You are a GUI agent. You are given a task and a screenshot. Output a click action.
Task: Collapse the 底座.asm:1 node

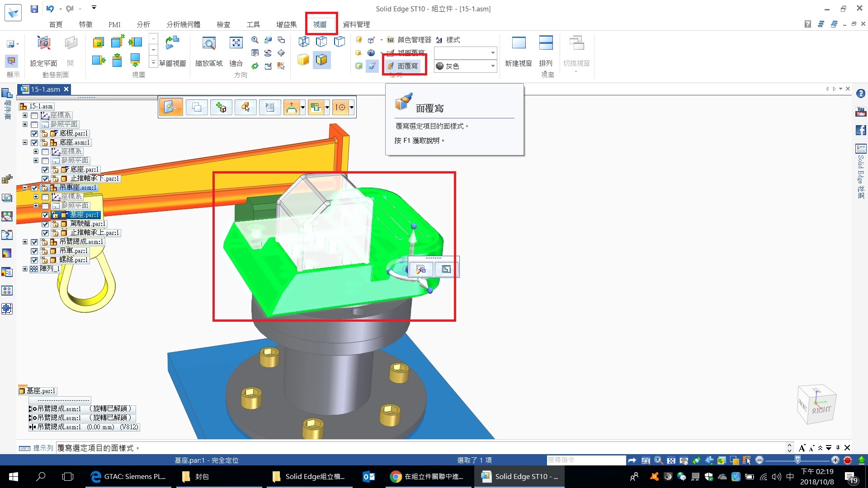pos(25,142)
